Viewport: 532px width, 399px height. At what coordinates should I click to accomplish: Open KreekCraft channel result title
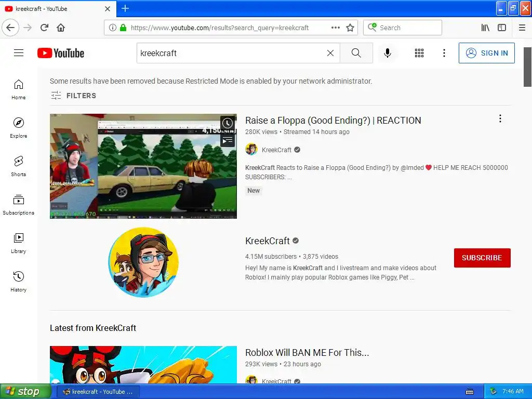point(268,241)
